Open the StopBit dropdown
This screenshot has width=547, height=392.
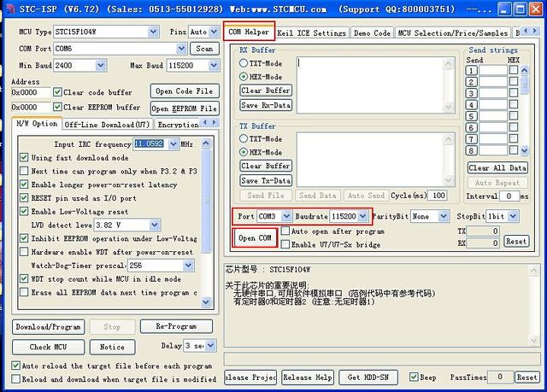[513, 216]
